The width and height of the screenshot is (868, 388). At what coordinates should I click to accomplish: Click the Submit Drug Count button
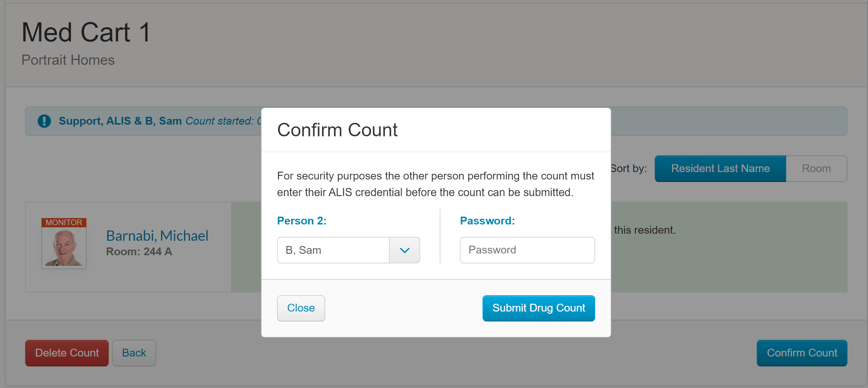(x=539, y=308)
